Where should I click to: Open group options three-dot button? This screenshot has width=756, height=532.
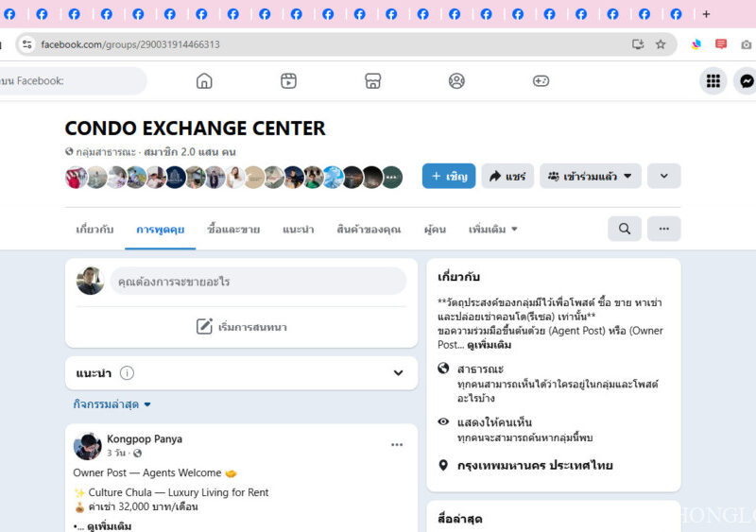tap(664, 229)
